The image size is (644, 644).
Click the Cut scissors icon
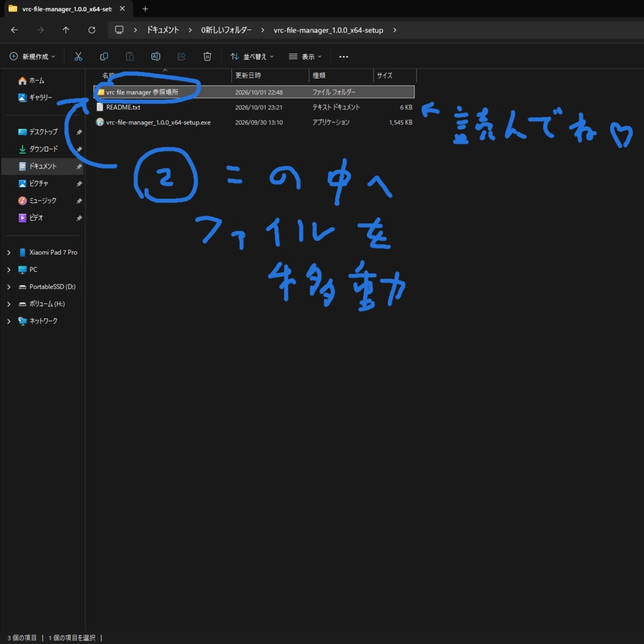tap(78, 56)
